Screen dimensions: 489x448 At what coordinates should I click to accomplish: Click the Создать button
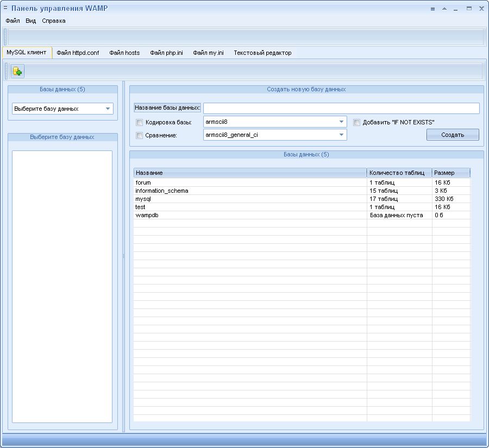[x=453, y=135]
